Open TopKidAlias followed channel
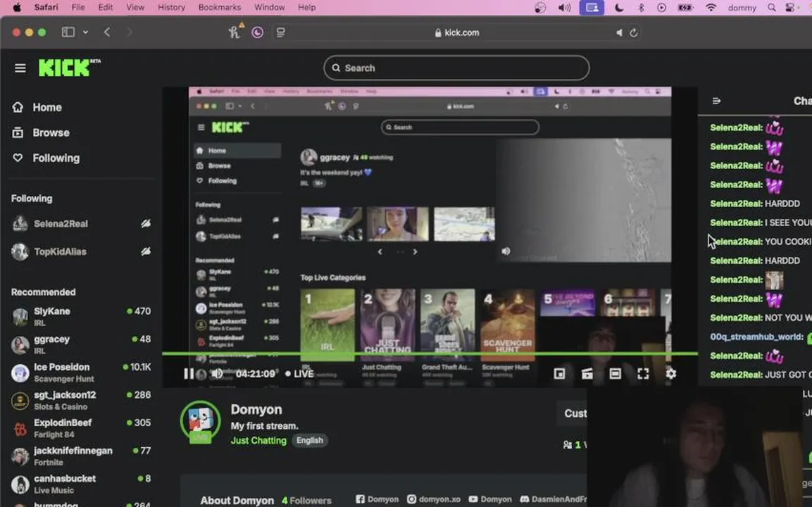The width and height of the screenshot is (812, 507). (81, 251)
